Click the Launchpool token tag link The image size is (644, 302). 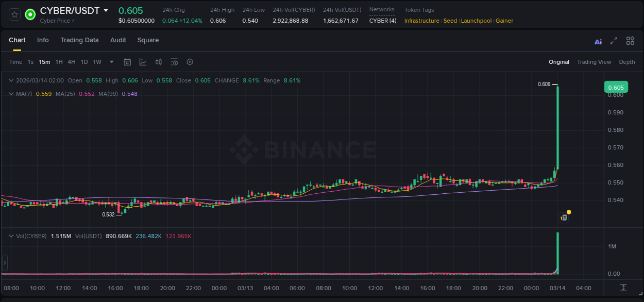click(476, 21)
